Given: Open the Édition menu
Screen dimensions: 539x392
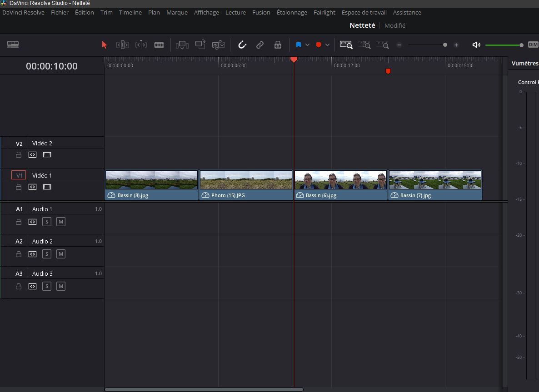Looking at the screenshot, I should [x=84, y=12].
